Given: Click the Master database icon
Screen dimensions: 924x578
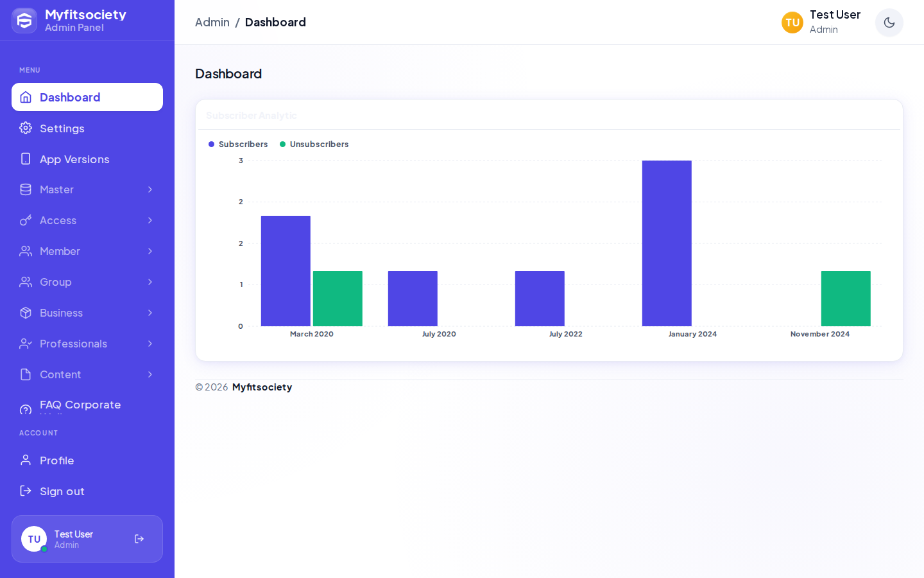Looking at the screenshot, I should [x=26, y=189].
